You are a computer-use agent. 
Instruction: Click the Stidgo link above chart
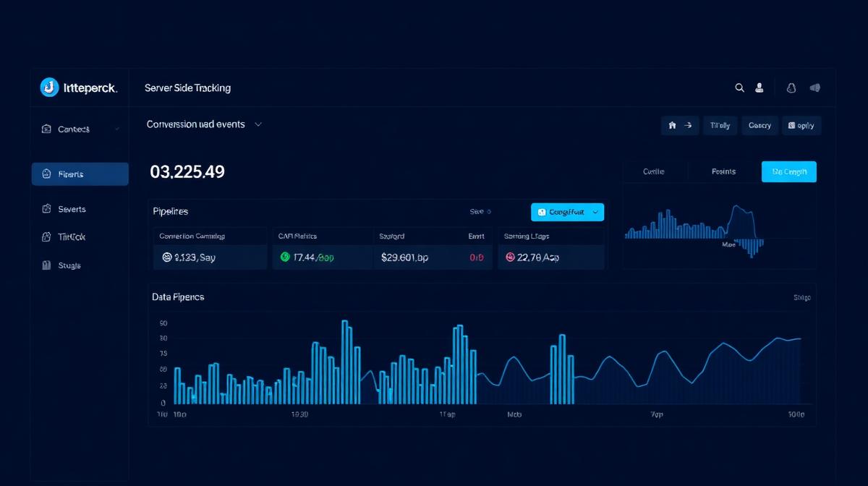[x=802, y=297]
